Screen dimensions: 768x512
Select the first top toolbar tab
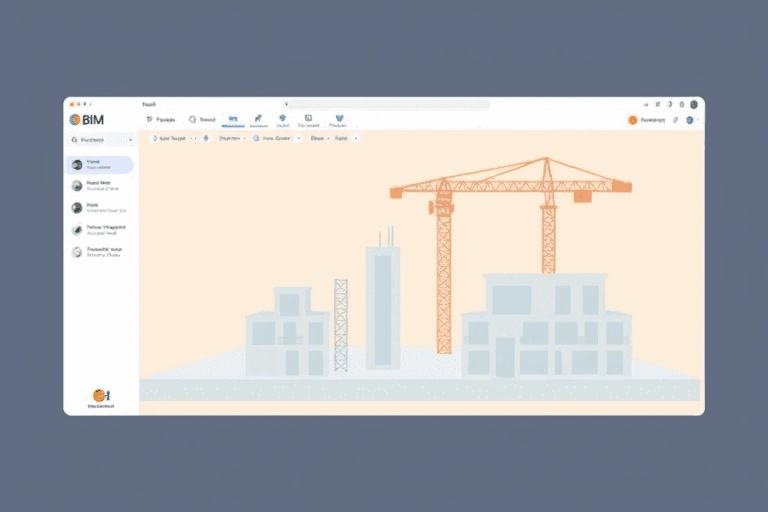click(160, 120)
